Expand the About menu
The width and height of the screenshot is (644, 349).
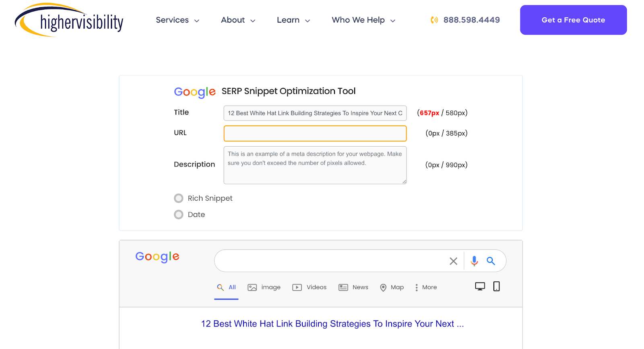click(238, 20)
